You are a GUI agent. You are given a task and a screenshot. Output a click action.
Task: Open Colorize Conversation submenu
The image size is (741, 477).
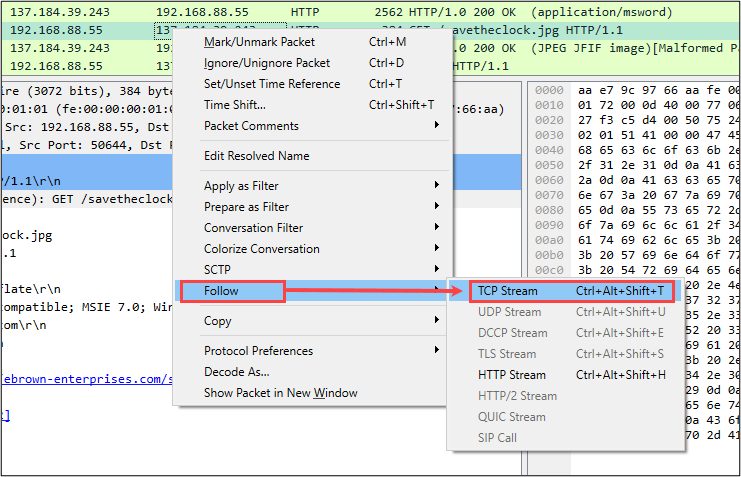261,249
